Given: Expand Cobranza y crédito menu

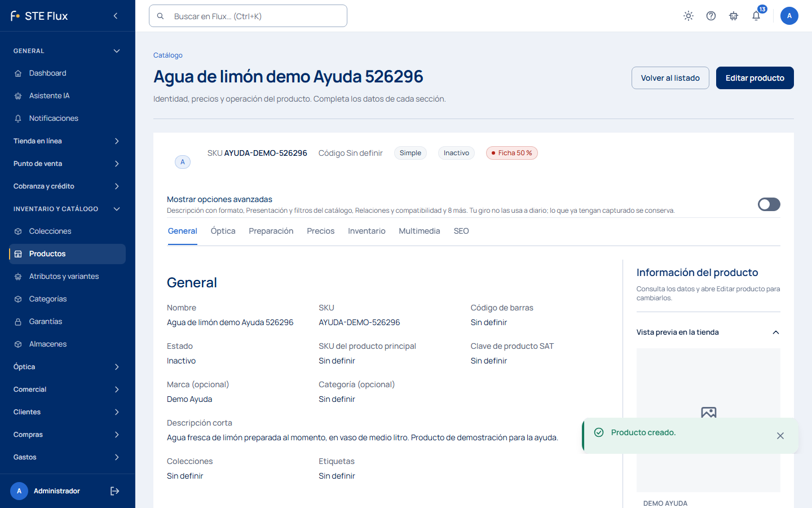Looking at the screenshot, I should click(68, 186).
